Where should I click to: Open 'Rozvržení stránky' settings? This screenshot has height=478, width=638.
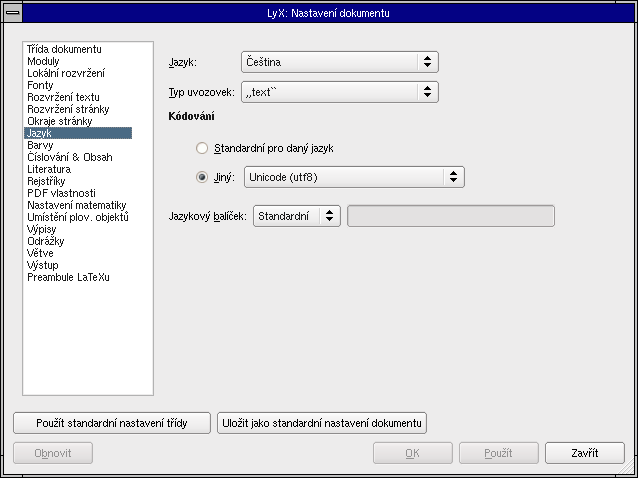(x=68, y=109)
